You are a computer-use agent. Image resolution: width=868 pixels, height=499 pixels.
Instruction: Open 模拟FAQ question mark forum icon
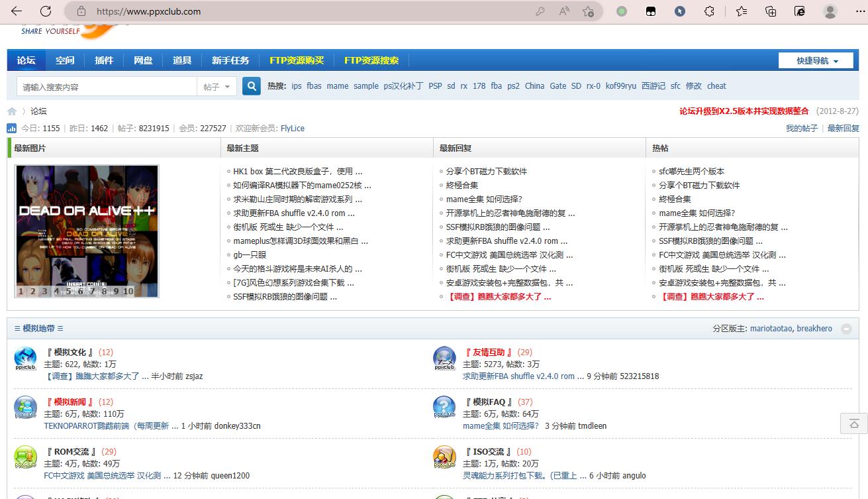445,408
